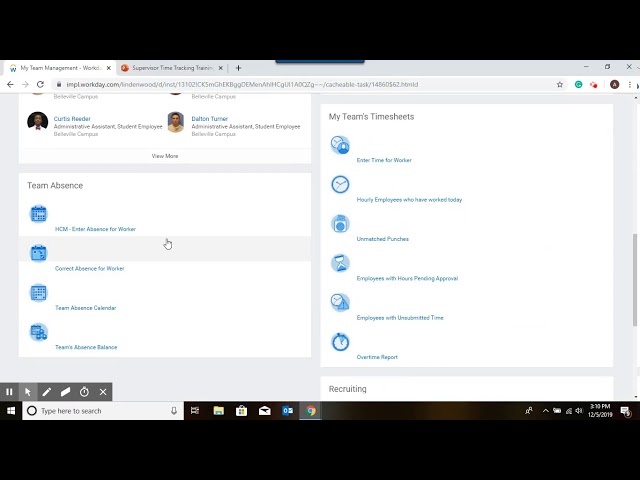Select the eraser tool in recorder toolbar

[x=65, y=392]
